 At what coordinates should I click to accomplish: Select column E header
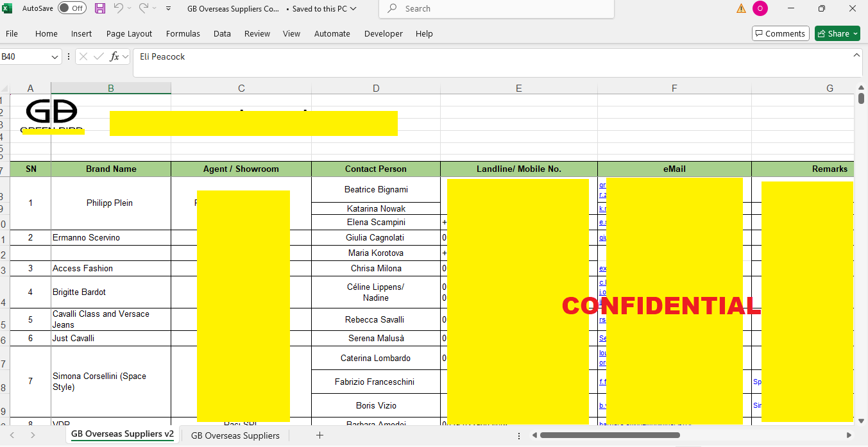click(519, 88)
